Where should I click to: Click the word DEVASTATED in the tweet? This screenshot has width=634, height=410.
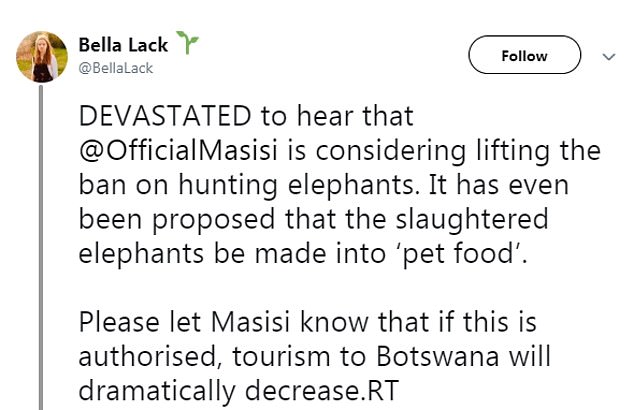pos(165,116)
